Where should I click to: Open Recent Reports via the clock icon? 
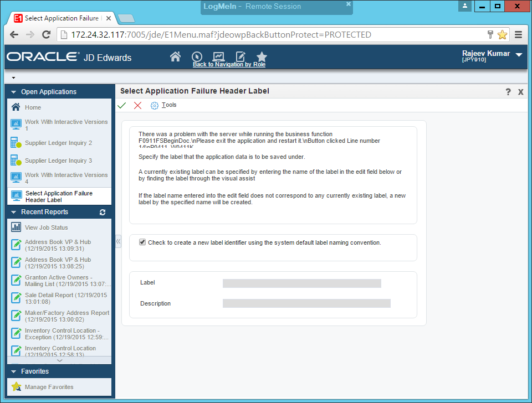[x=197, y=56]
